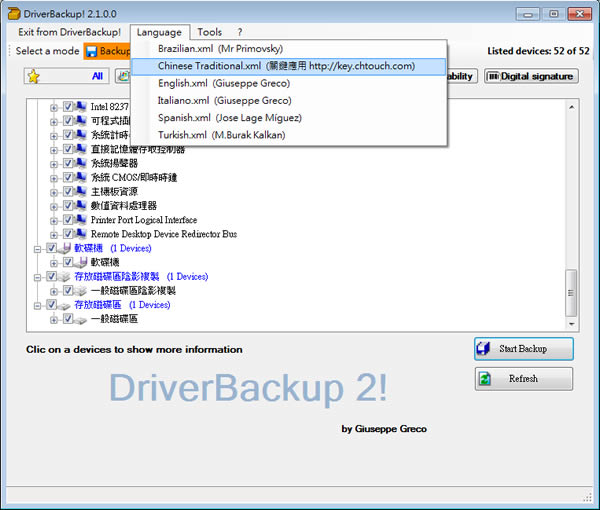
Task: Select the Backup mode button
Action: coord(107,51)
